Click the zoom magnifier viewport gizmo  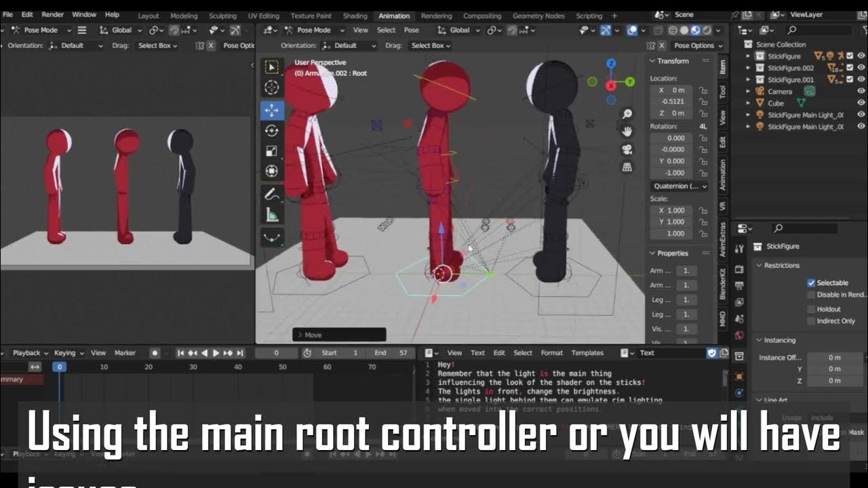pyautogui.click(x=627, y=114)
